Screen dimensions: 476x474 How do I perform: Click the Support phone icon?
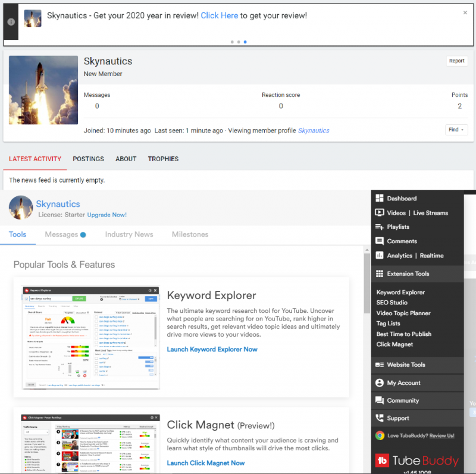pos(380,418)
